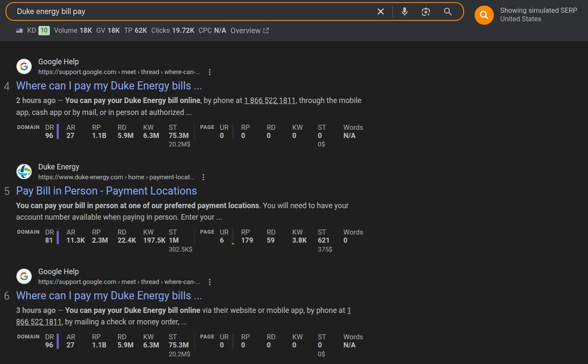Click Google favicon for result 4
Viewport: 588px width, 364px height.
[x=24, y=67]
